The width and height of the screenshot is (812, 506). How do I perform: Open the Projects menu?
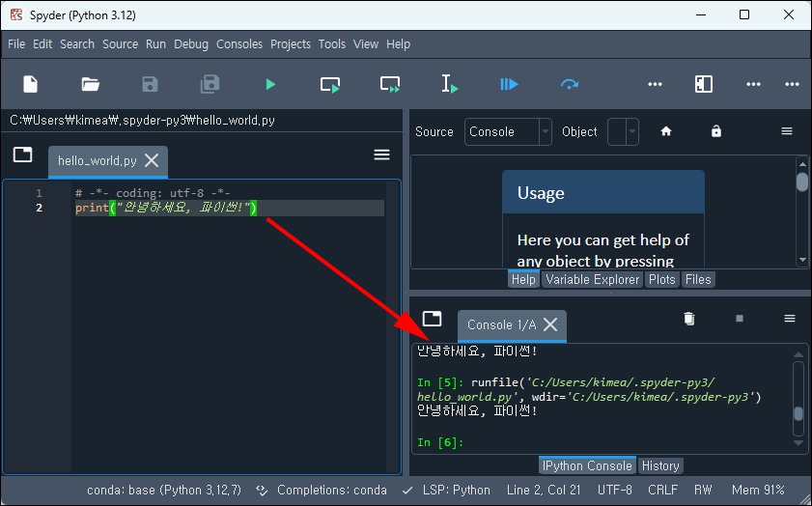[x=291, y=44]
